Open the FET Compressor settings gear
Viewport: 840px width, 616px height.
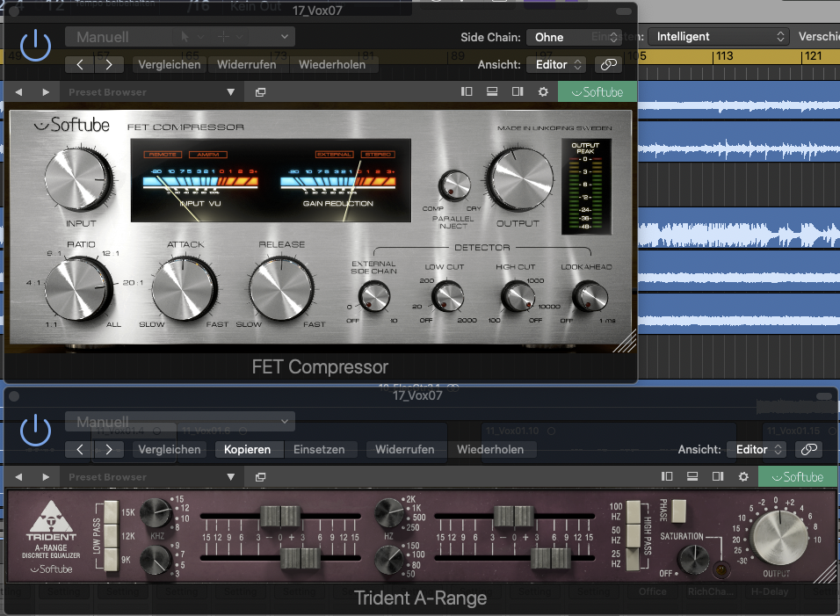point(543,92)
